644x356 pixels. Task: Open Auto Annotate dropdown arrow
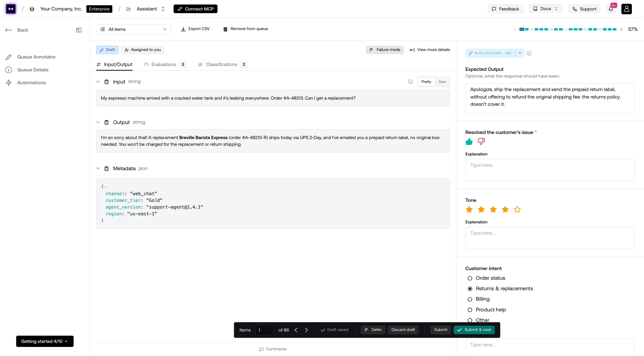tap(520, 53)
